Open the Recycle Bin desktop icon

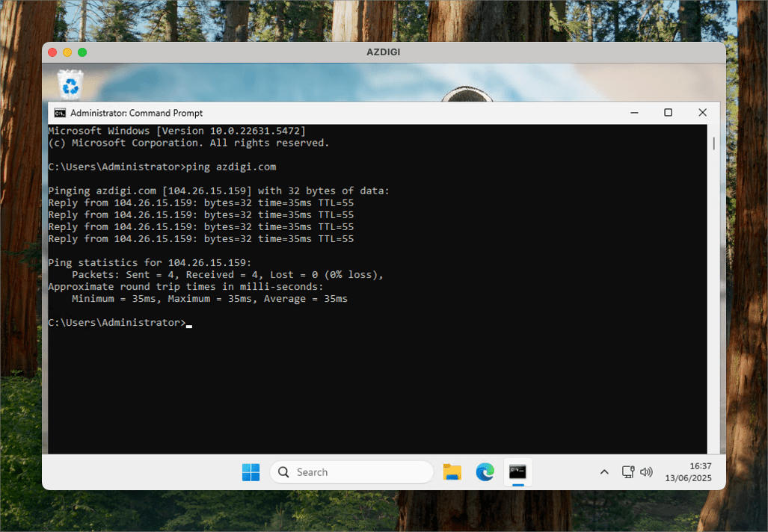pos(70,85)
